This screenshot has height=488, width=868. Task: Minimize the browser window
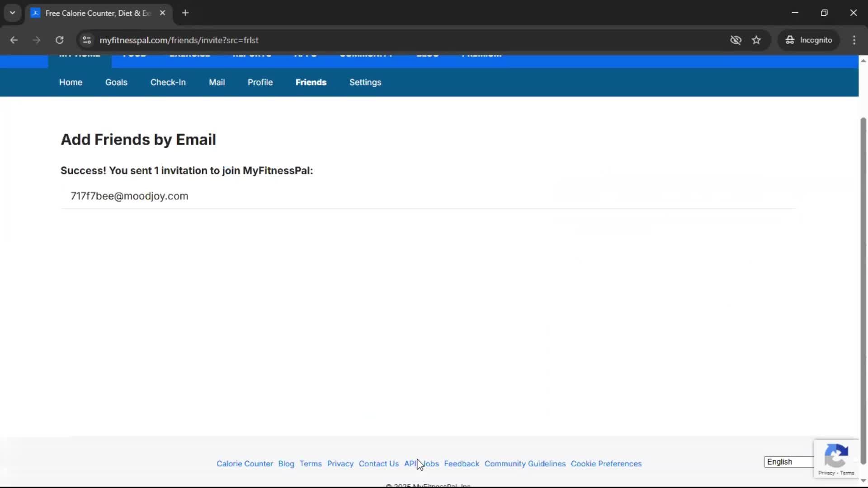point(795,13)
